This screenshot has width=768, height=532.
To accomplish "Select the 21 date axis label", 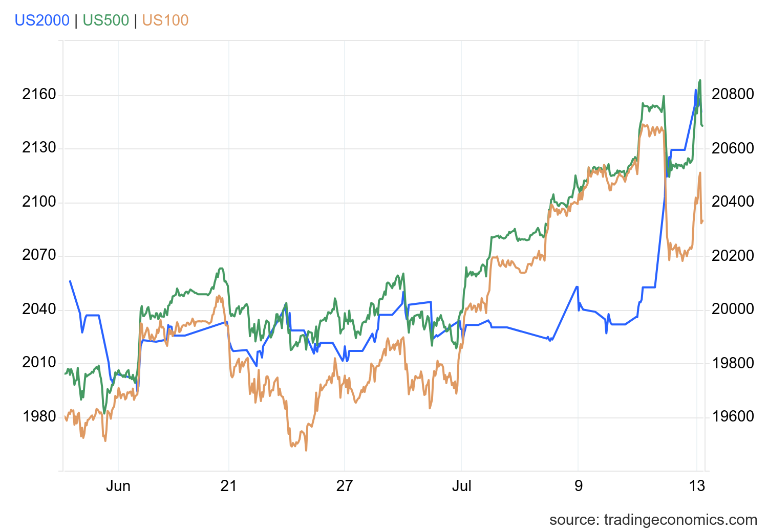I will 228,486.
